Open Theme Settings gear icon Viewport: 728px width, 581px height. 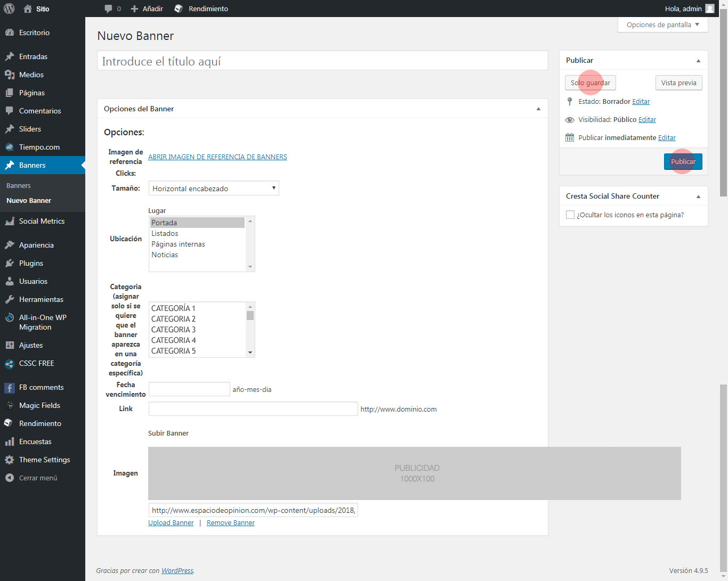(x=10, y=460)
